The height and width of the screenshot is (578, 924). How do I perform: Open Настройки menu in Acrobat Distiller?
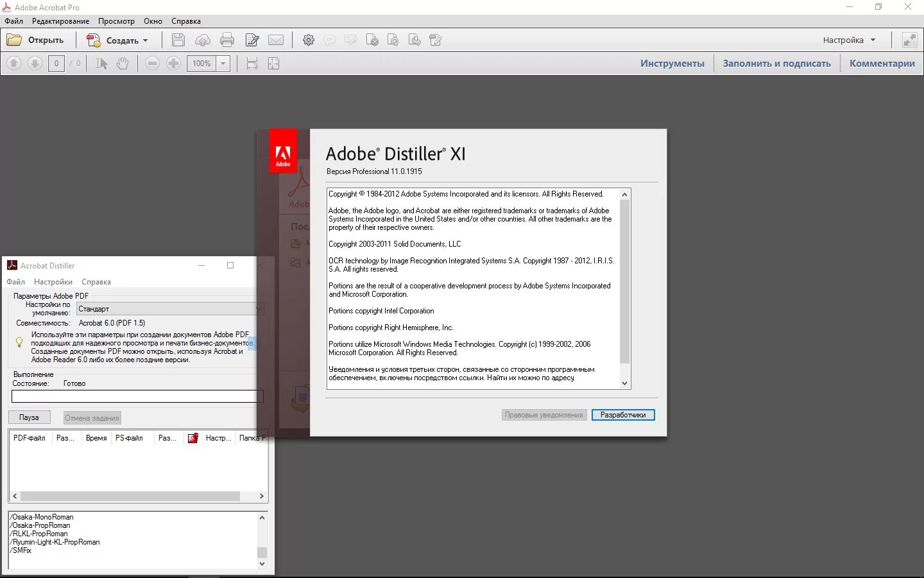[x=53, y=282]
